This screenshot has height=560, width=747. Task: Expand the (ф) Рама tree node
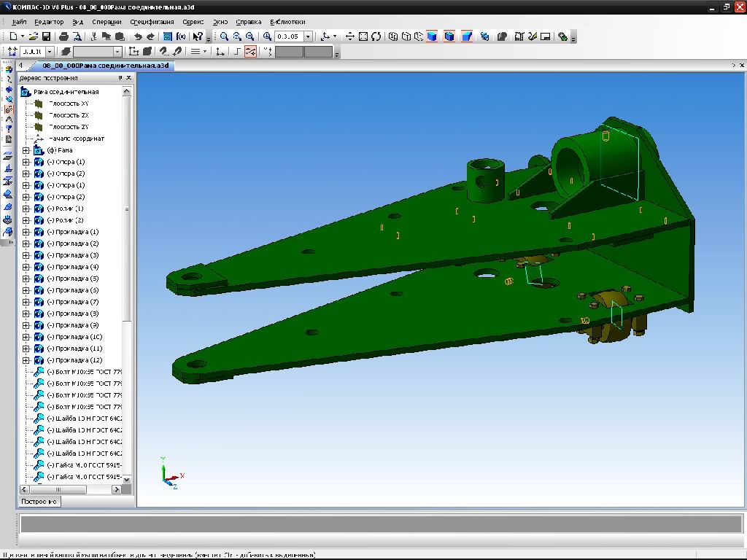pyautogui.click(x=26, y=150)
